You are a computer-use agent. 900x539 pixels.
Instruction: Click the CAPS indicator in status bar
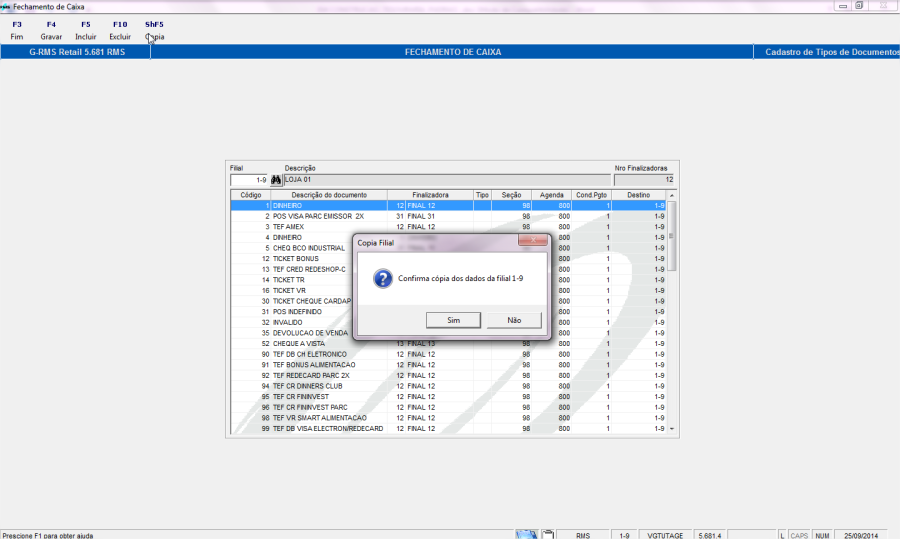799,536
